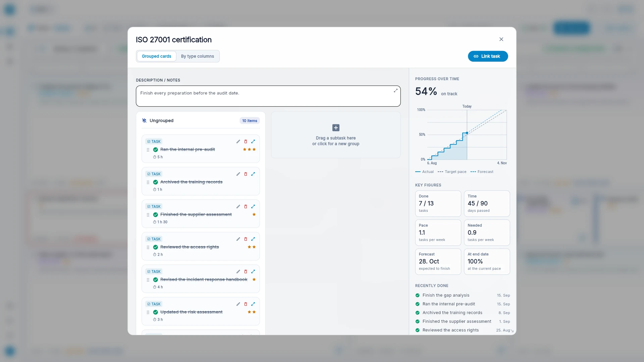Delete 'Revised the incident response handbook' task

[246, 271]
